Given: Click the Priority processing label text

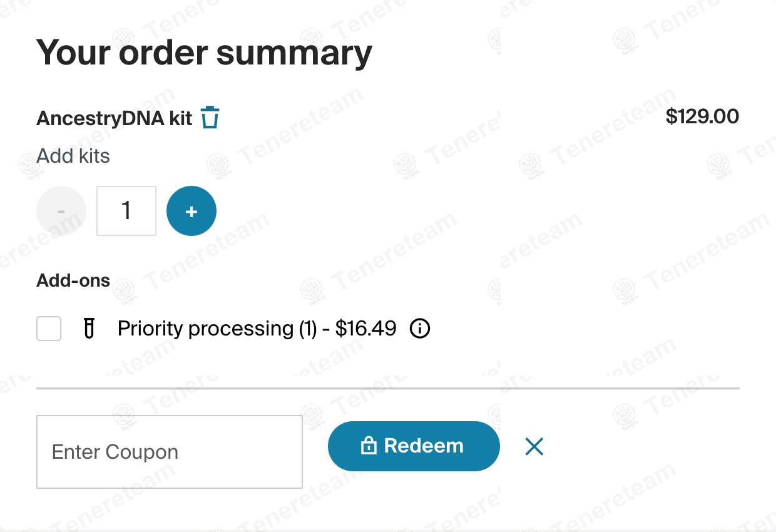Looking at the screenshot, I should [205, 329].
